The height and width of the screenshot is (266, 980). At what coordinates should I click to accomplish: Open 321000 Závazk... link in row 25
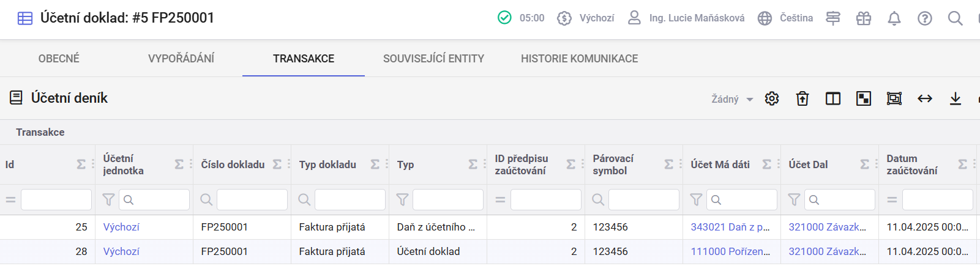tap(827, 227)
